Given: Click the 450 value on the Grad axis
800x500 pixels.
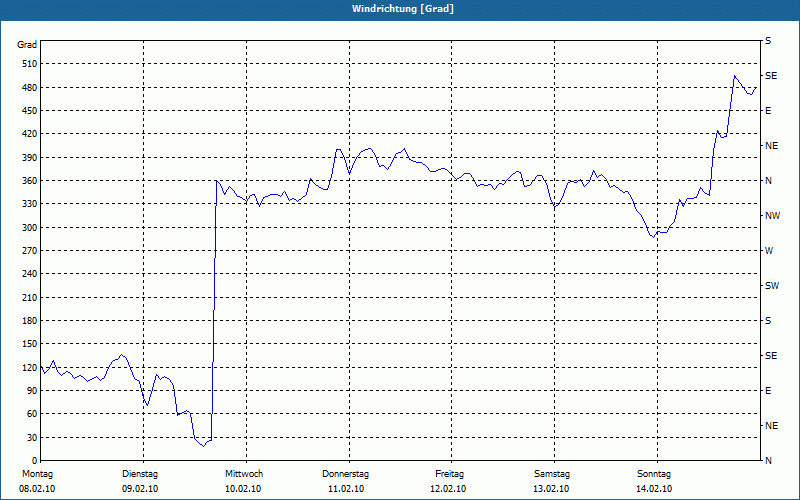Looking at the screenshot, I should pyautogui.click(x=29, y=111).
